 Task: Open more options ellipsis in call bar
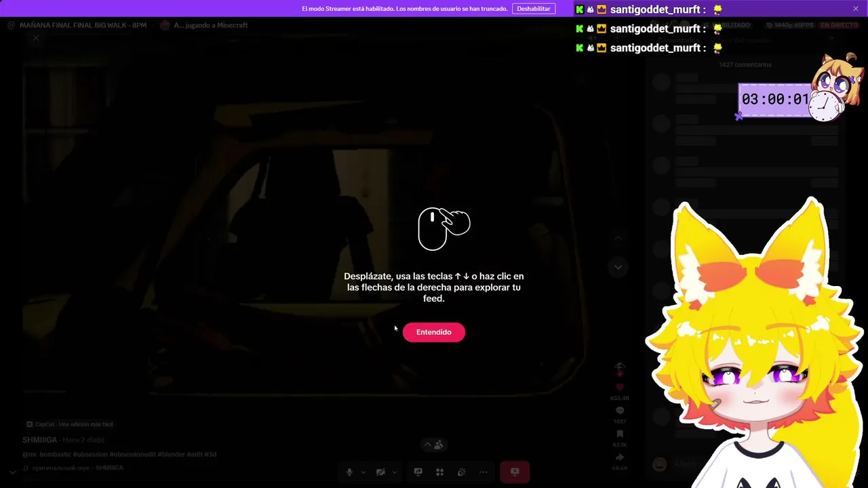pos(483,472)
